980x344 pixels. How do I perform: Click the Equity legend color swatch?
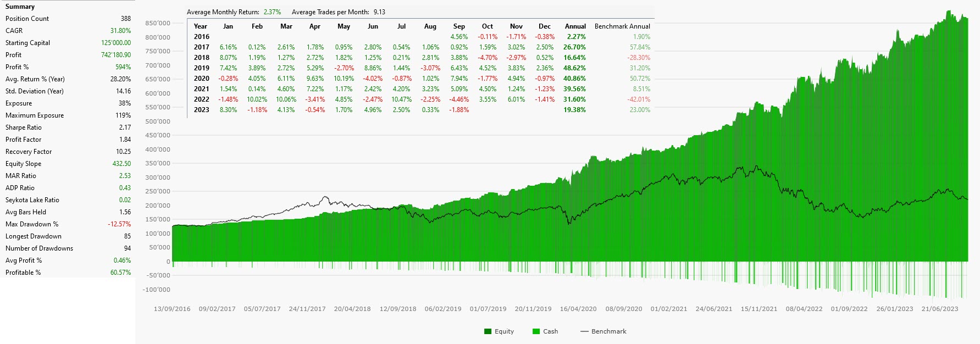click(488, 331)
